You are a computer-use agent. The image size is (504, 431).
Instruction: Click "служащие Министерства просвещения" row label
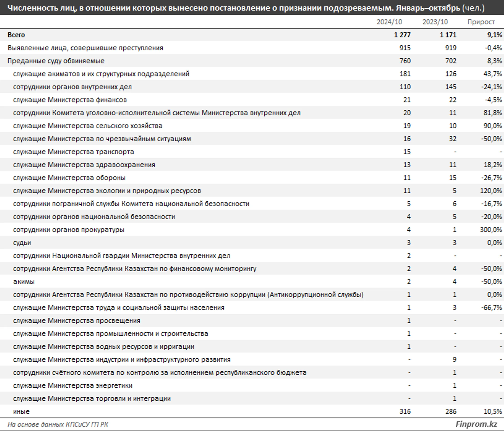coord(77,321)
